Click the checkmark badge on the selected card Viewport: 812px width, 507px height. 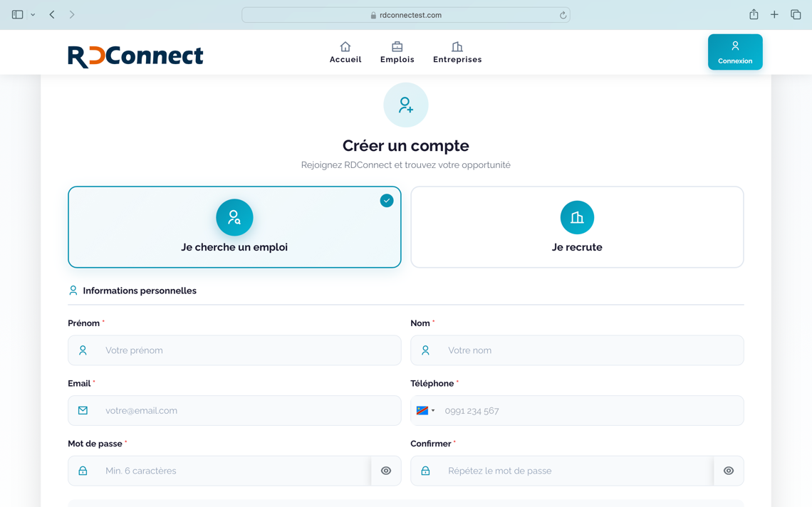point(387,201)
